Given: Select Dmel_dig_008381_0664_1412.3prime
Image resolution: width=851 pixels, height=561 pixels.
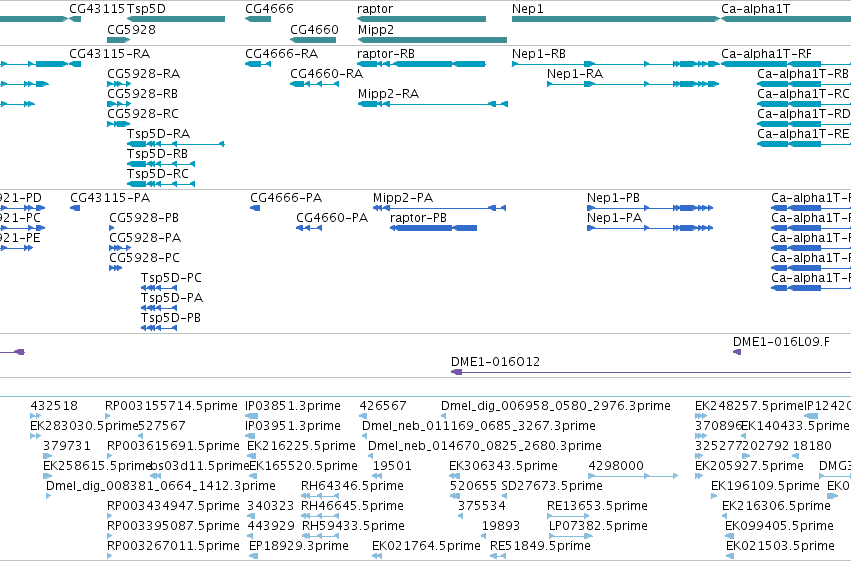Looking at the screenshot, I should (161, 486).
